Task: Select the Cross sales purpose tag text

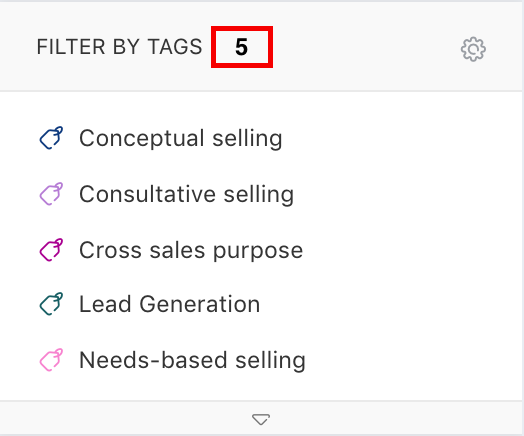Action: pos(191,250)
